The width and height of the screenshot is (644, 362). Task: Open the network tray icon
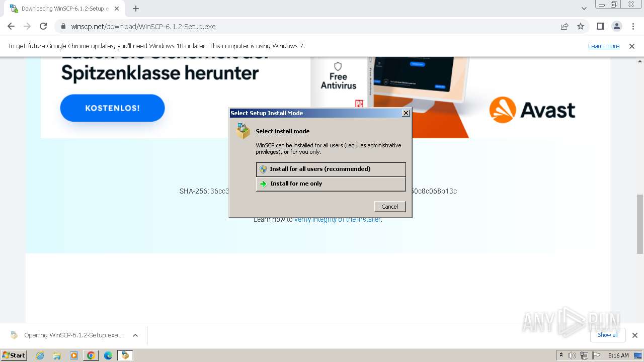pos(584,355)
